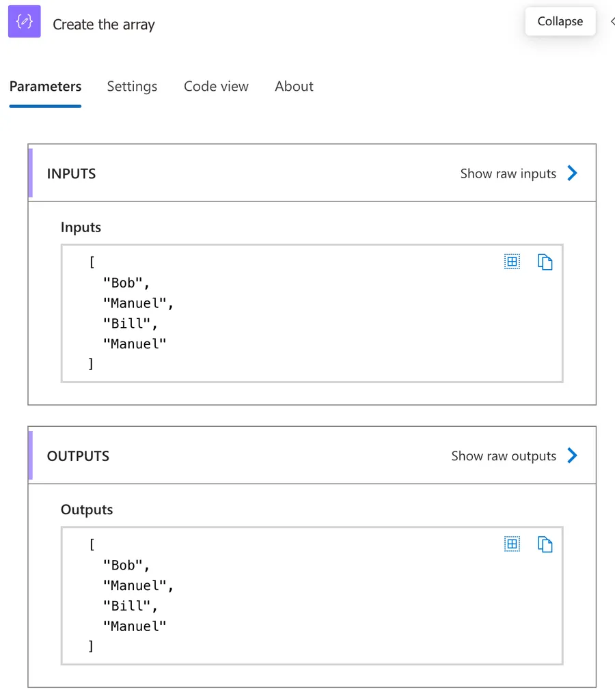Toggle table view for Inputs
This screenshot has height=700, width=615.
[512, 262]
